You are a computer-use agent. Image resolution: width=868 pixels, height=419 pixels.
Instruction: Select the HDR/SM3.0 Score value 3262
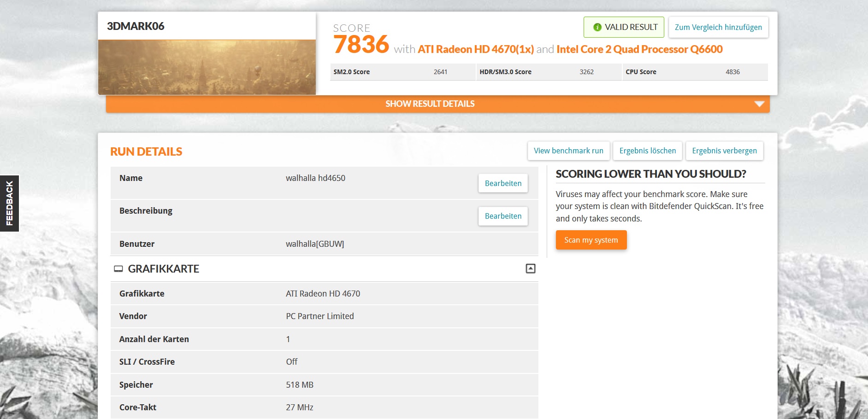pos(586,72)
